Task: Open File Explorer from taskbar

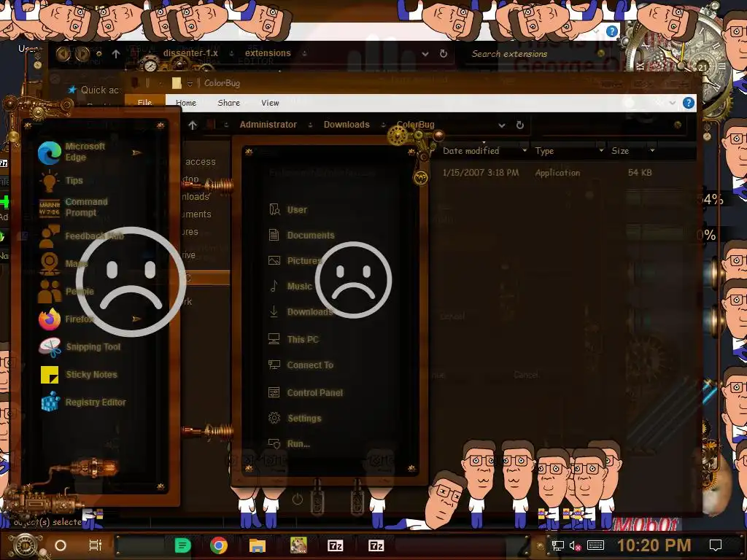Action: pyautogui.click(x=258, y=545)
